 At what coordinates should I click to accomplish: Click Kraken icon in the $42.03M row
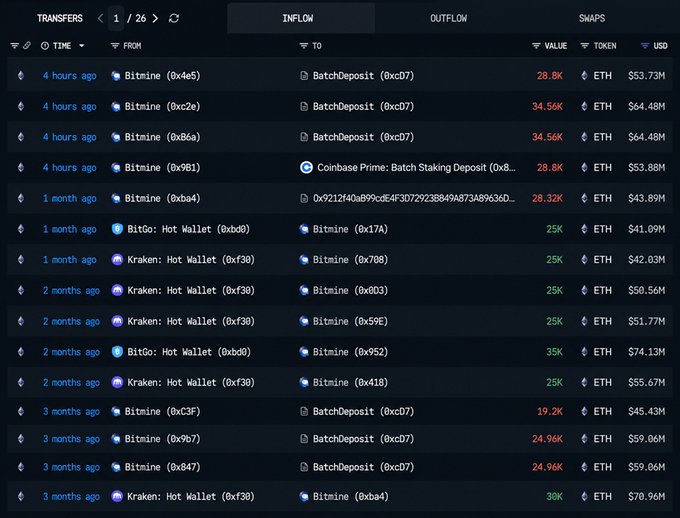pyautogui.click(x=117, y=260)
